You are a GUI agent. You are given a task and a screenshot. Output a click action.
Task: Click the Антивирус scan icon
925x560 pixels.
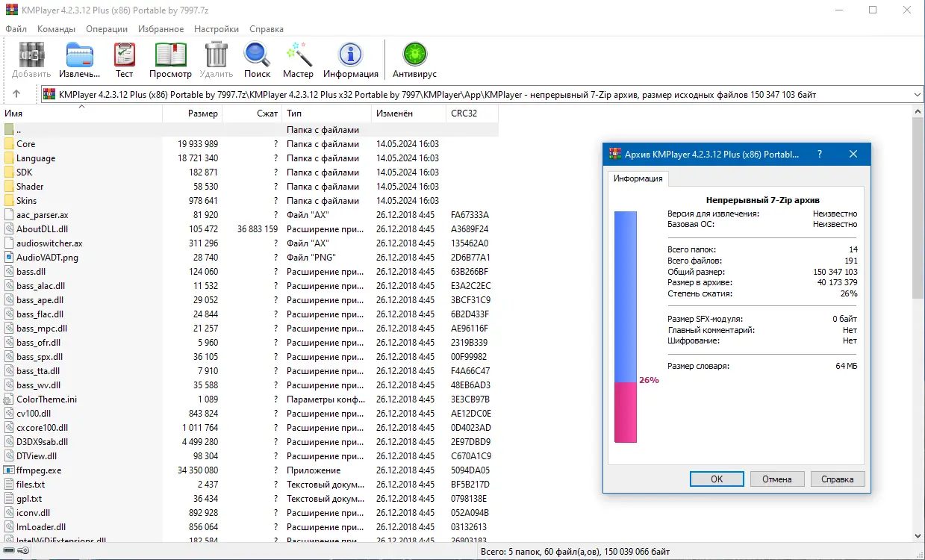414,56
